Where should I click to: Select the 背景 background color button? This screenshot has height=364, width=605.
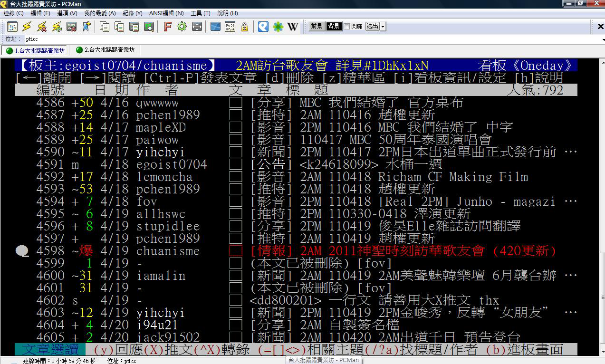(x=334, y=27)
